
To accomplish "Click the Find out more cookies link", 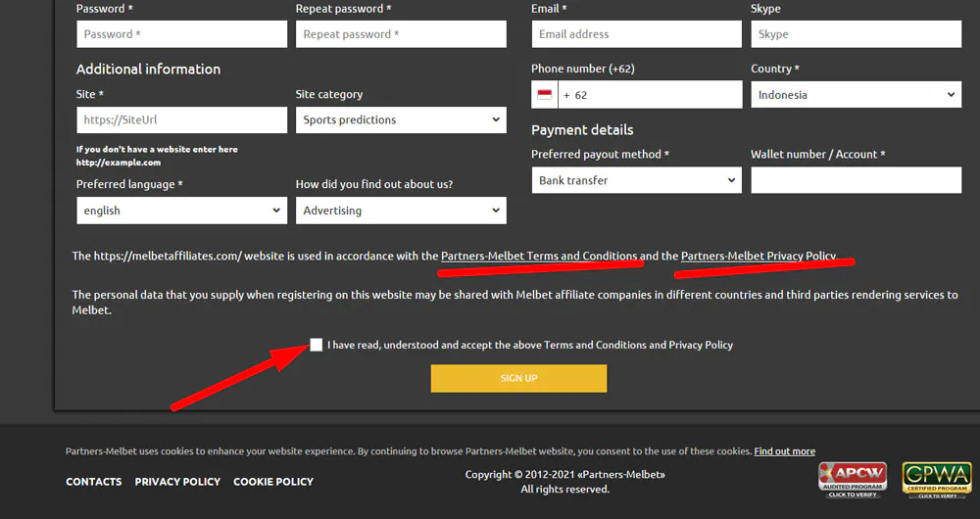I will [x=784, y=450].
